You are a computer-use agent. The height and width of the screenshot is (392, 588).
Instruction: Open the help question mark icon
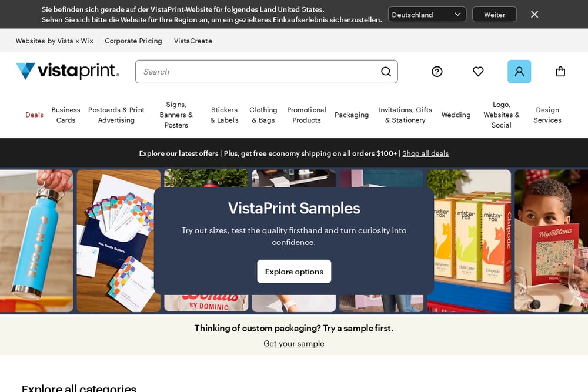[437, 72]
